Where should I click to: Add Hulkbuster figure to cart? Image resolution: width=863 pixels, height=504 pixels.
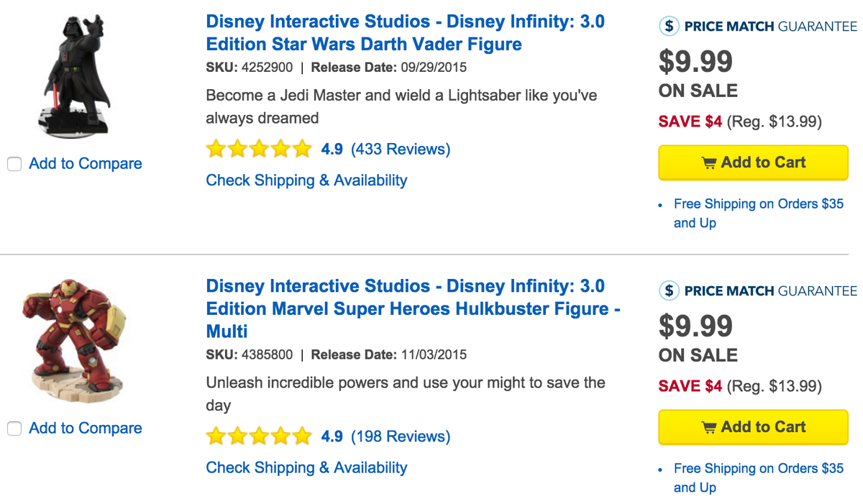pyautogui.click(x=753, y=427)
